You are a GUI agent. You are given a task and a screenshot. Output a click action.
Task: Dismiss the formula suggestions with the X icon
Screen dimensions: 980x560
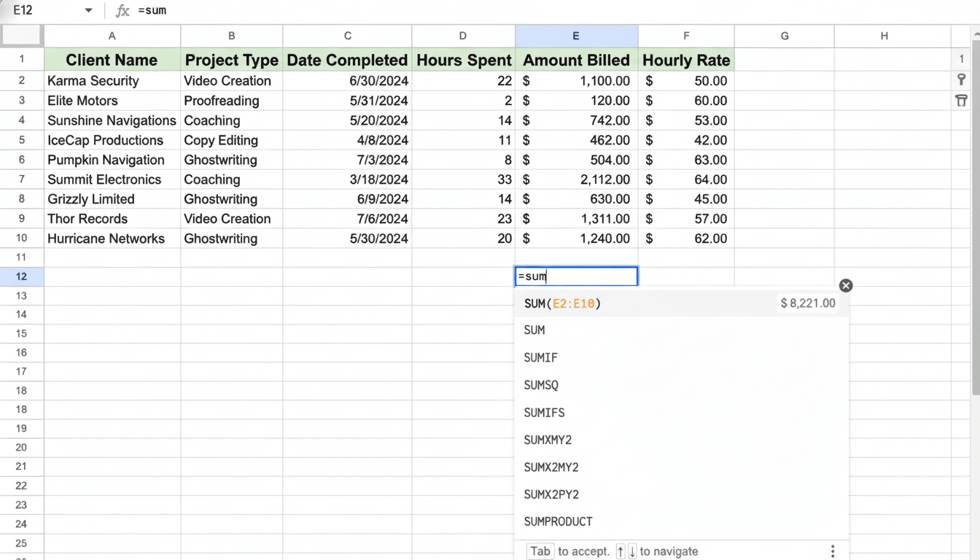846,285
